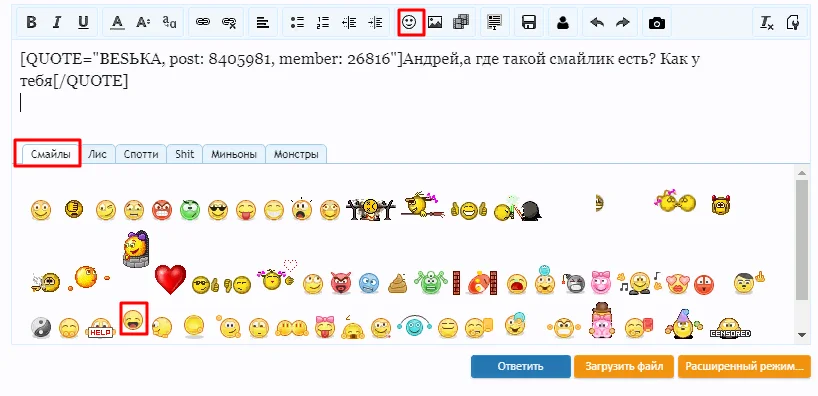This screenshot has width=818, height=396.
Task: Toggle underline formatting
Action: tap(83, 22)
